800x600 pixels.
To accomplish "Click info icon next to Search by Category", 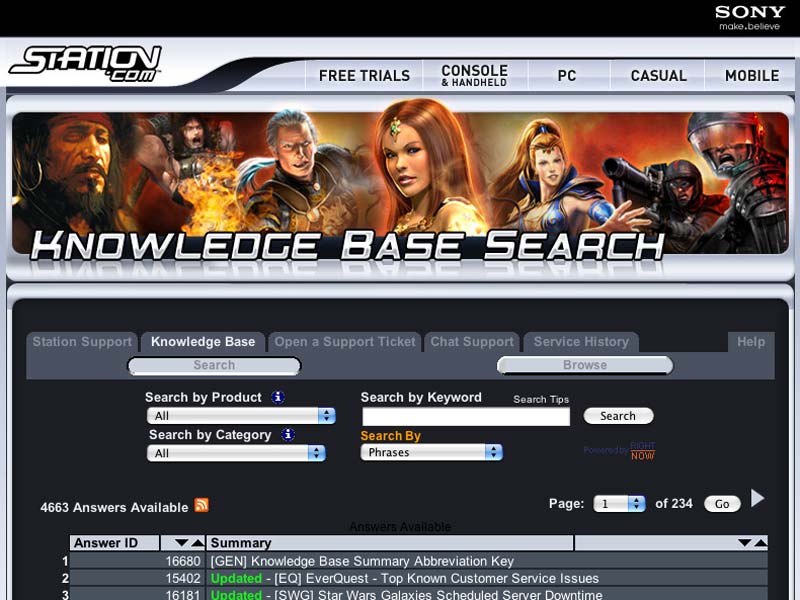I will (288, 435).
